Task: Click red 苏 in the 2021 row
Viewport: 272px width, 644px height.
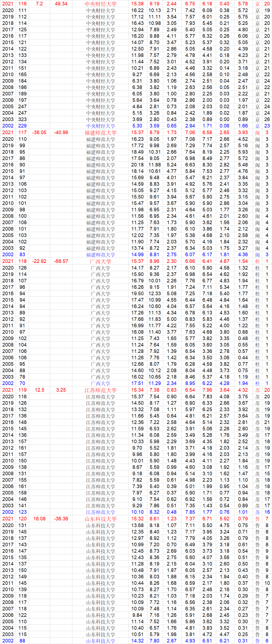Action: tap(258, 390)
